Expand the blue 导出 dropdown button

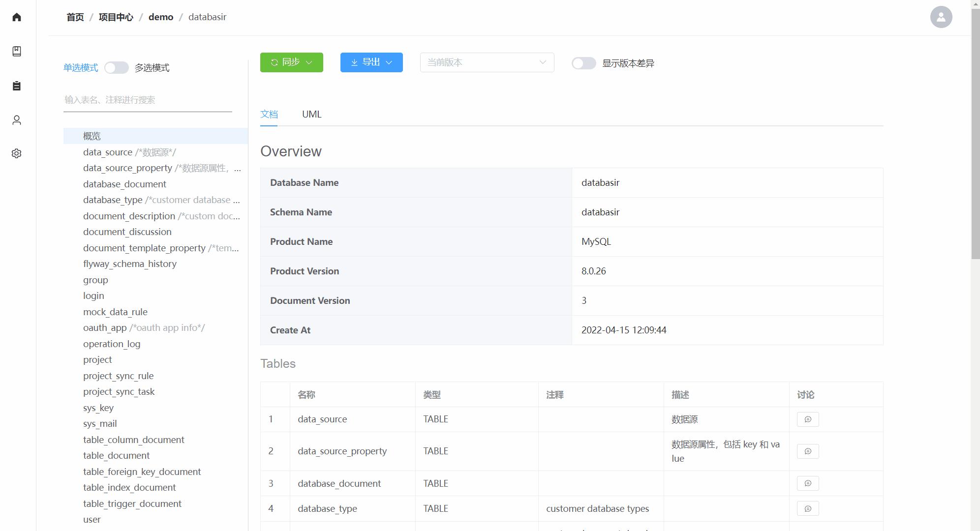click(x=371, y=62)
